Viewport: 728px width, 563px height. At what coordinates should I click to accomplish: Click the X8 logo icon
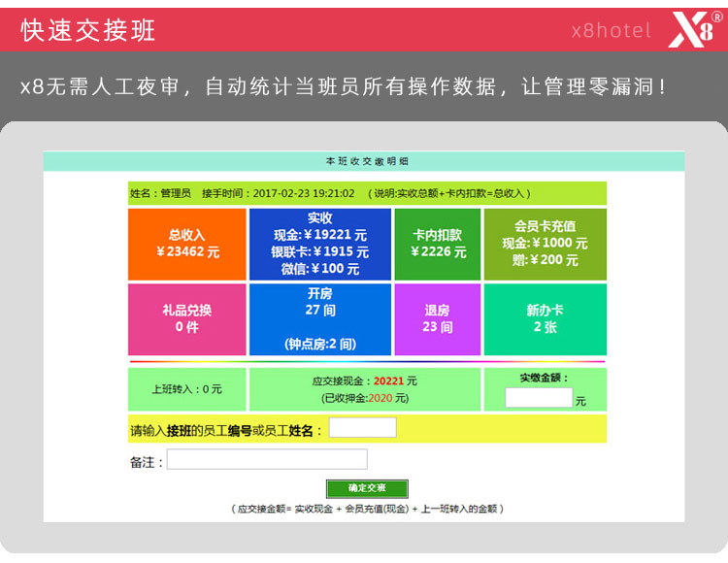[695, 29]
